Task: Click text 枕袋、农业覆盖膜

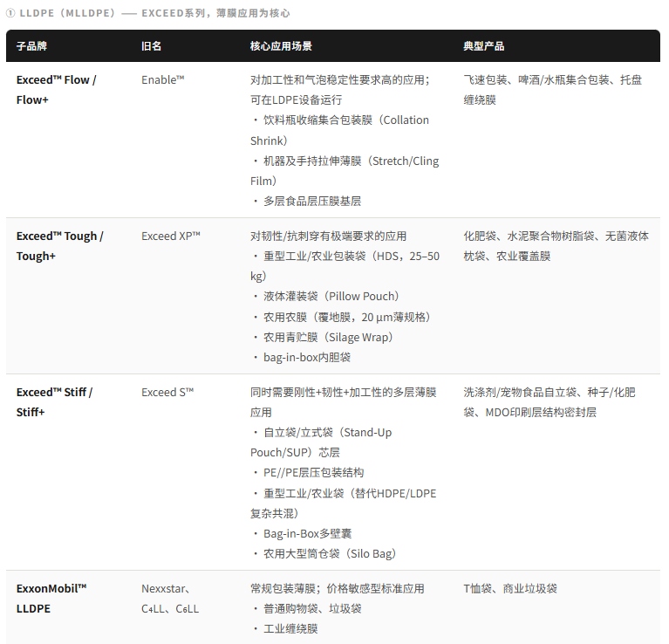Action: 507,256
